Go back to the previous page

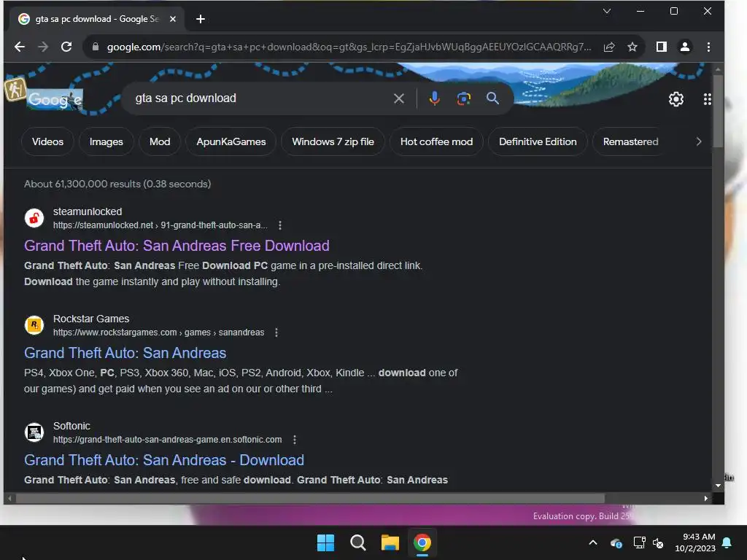tap(20, 47)
